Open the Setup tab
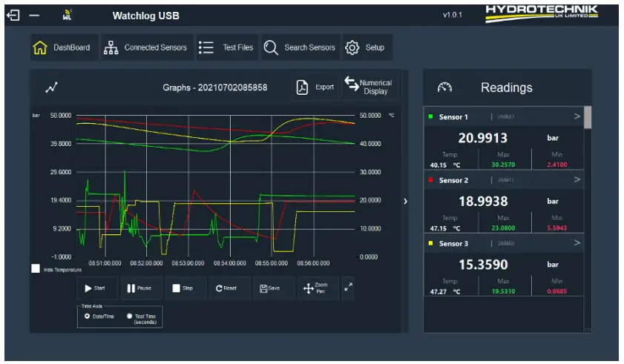The image size is (624, 364). [367, 47]
